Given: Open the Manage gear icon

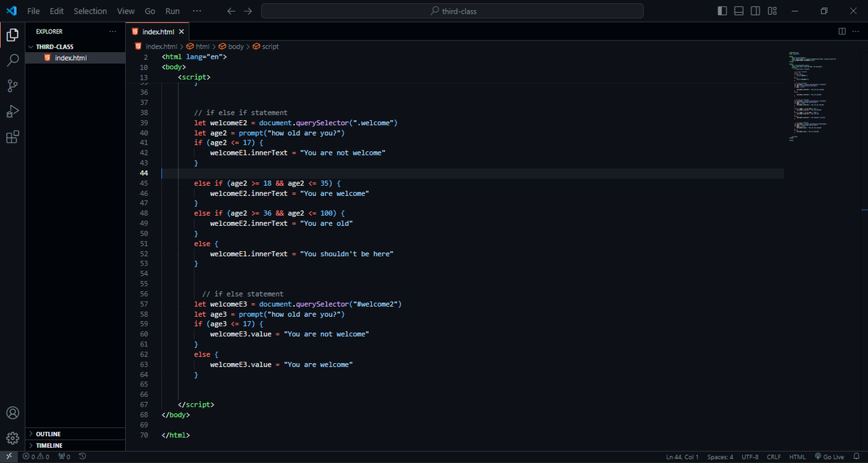Looking at the screenshot, I should tap(12, 438).
